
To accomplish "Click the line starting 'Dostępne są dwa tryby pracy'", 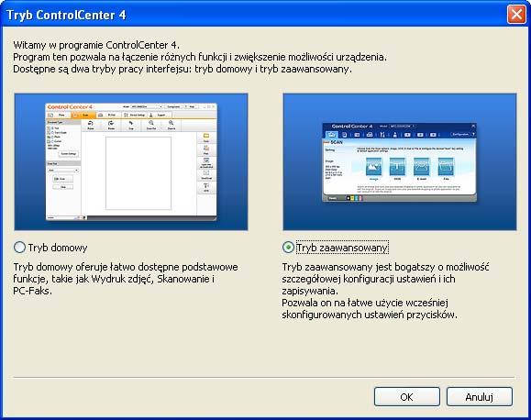I will pyautogui.click(x=183, y=69).
